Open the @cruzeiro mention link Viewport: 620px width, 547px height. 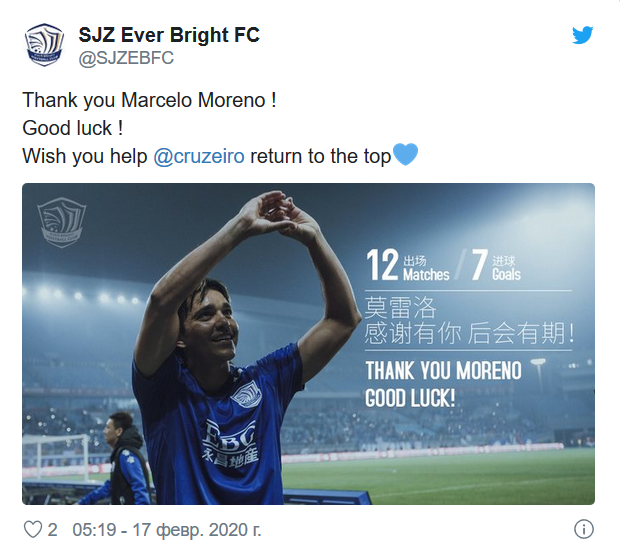(x=199, y=157)
